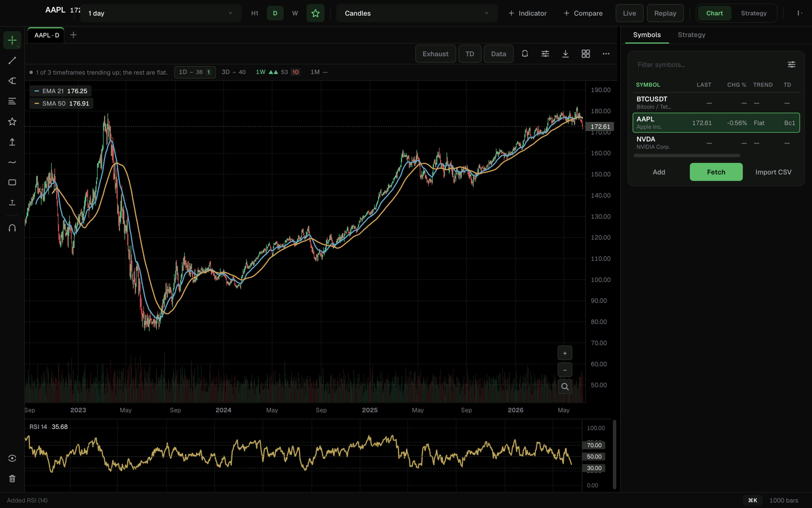This screenshot has width=812, height=508.
Task: Select BTCUSDT in the watchlist
Action: click(x=716, y=103)
